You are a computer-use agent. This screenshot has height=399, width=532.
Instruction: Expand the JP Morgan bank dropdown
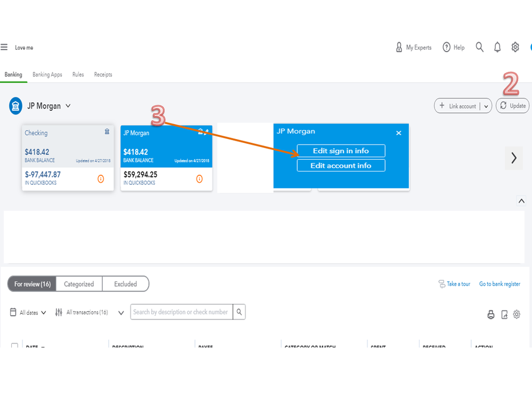[x=68, y=106]
